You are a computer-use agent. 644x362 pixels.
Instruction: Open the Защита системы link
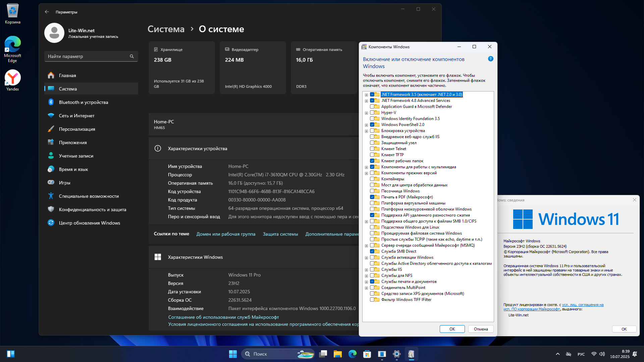[280, 234]
